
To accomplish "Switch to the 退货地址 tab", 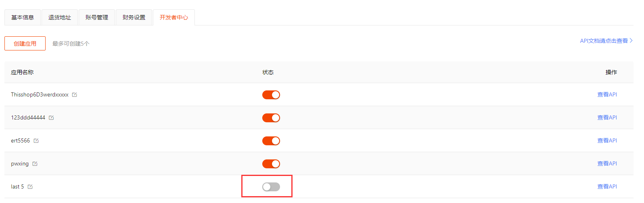I will pos(60,17).
